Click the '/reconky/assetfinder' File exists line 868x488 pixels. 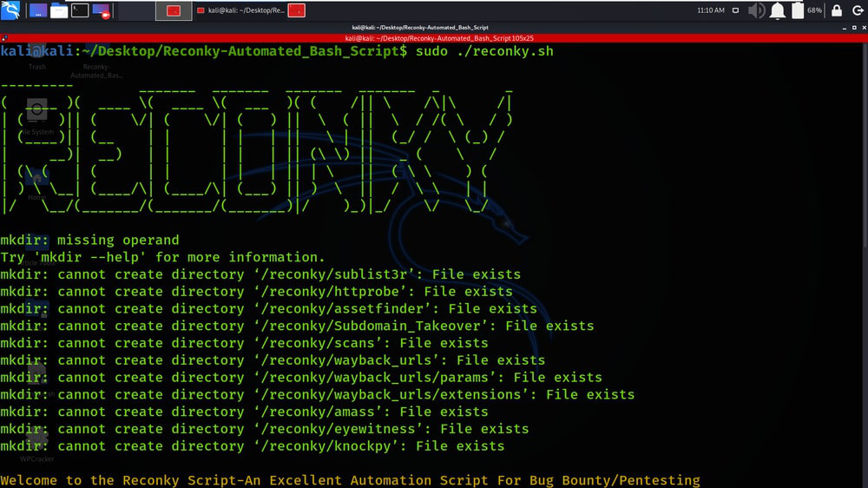pyautogui.click(x=268, y=308)
